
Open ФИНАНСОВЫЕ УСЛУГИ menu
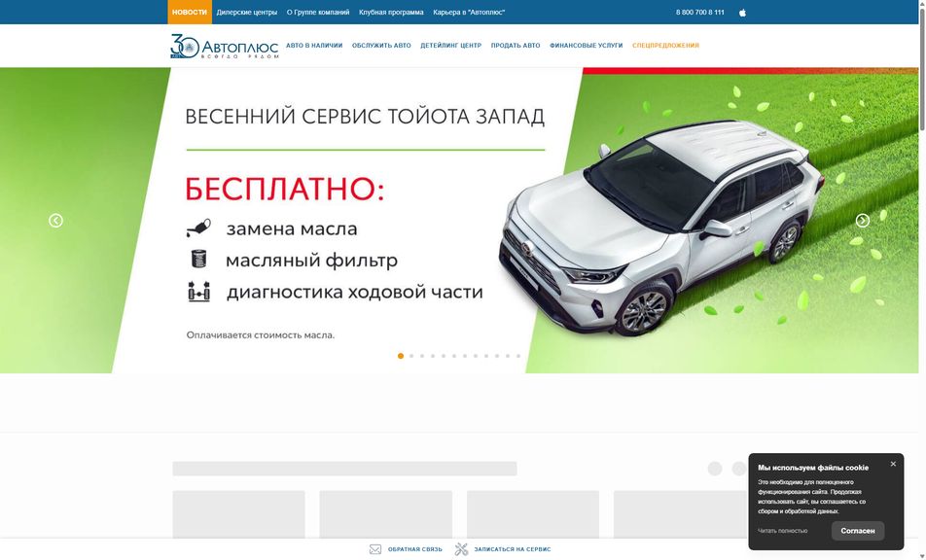coord(586,46)
